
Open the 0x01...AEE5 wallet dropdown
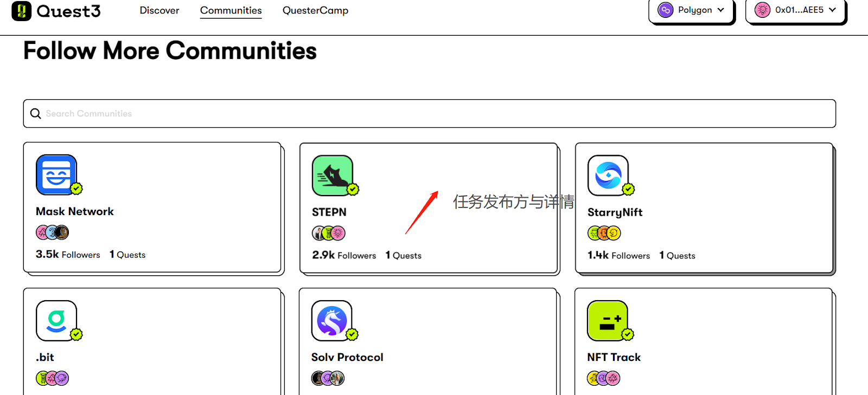(796, 10)
